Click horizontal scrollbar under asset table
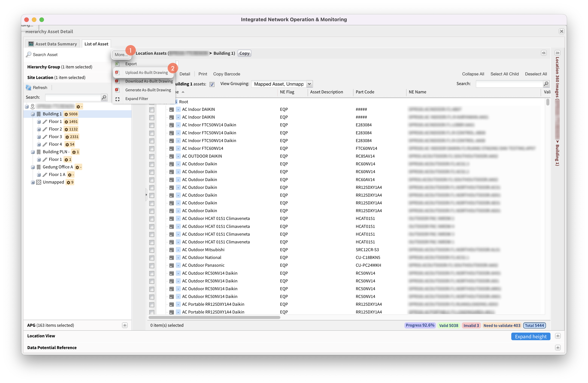The image size is (588, 383). click(x=214, y=317)
